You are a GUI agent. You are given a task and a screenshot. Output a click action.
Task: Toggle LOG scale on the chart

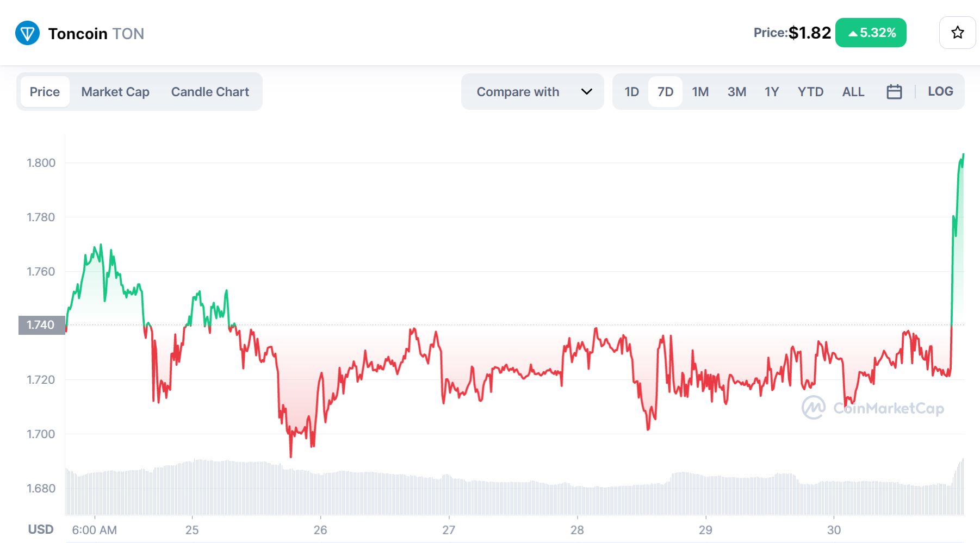(940, 91)
